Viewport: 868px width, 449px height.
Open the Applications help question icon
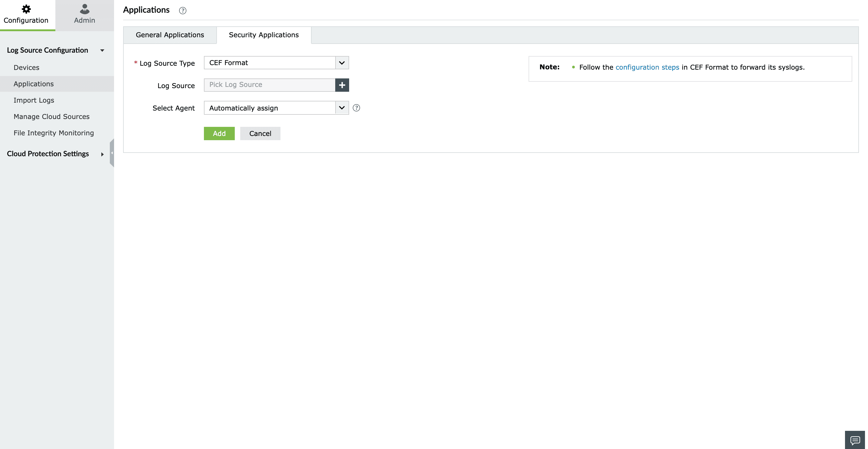(x=183, y=11)
